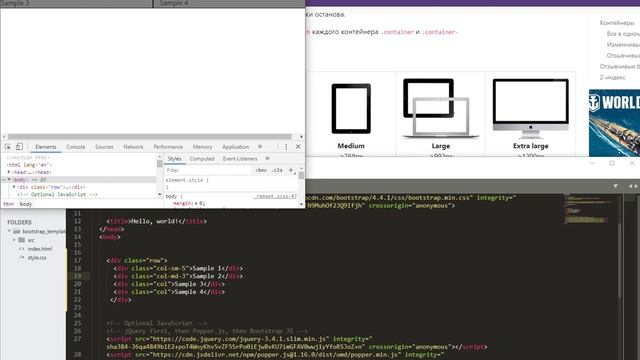Activate the DevTools element inspector icon
The width and height of the screenshot is (640, 360).
(x=8, y=147)
